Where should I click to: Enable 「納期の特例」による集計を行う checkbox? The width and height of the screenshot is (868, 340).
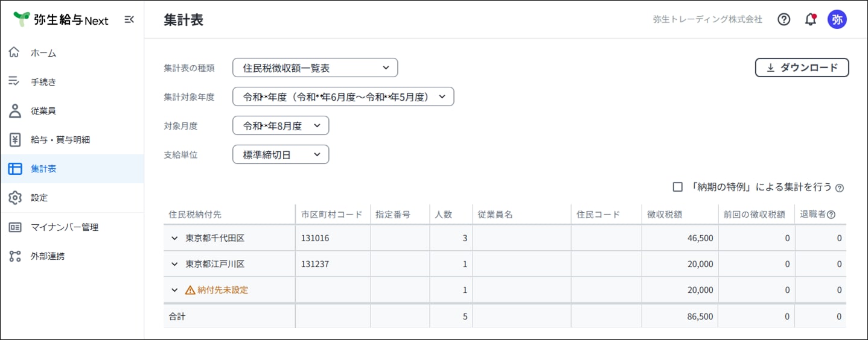click(678, 187)
